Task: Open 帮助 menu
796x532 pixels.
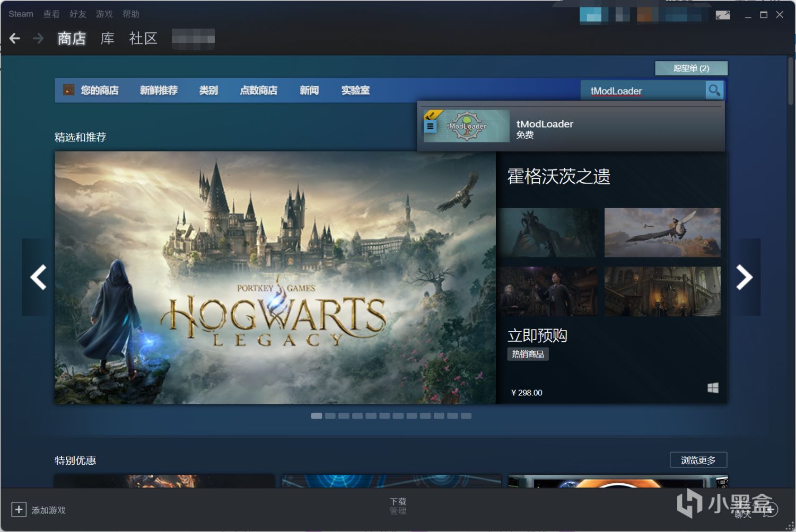Action: [130, 14]
